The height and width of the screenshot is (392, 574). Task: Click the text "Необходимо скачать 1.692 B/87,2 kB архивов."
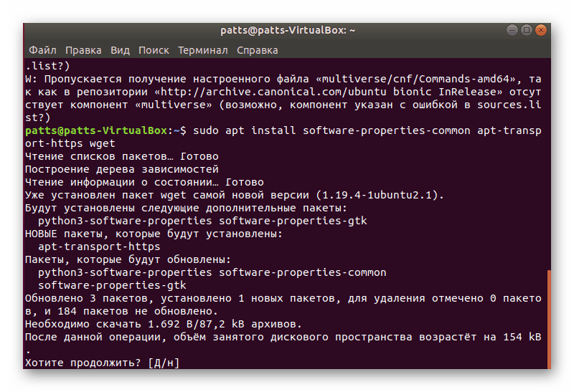164,324
